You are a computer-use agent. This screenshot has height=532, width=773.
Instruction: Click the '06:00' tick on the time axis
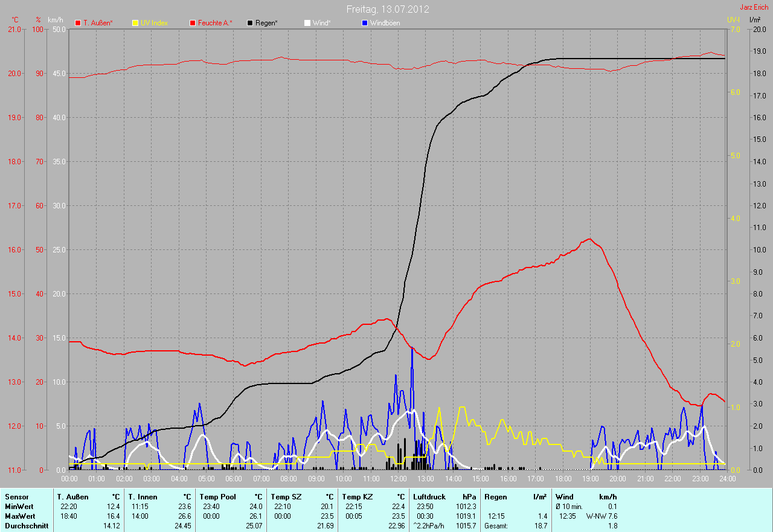(234, 479)
